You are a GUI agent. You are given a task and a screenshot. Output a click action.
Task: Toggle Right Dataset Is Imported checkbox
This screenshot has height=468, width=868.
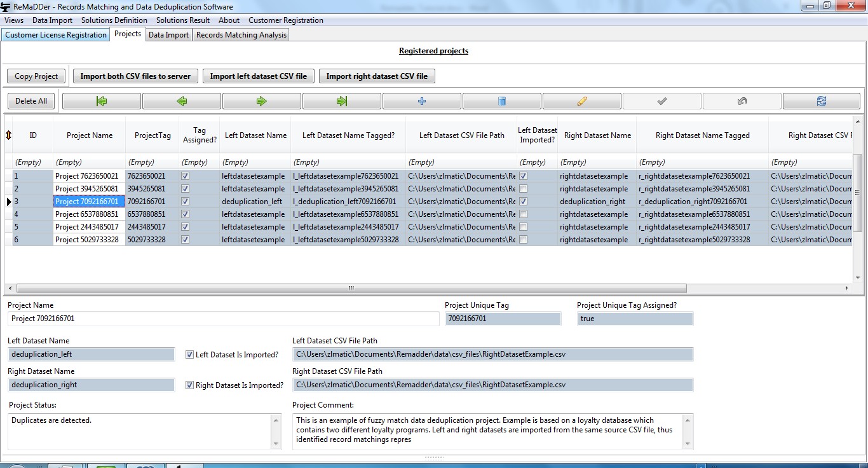189,385
